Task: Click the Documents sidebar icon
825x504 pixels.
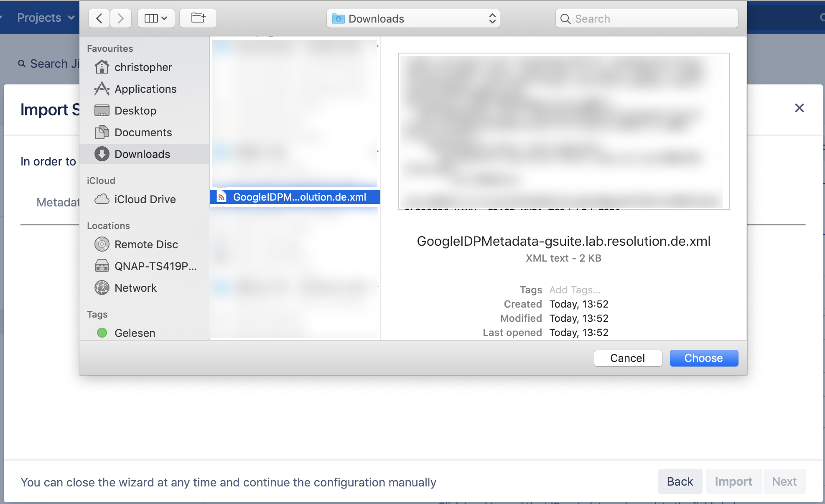Action: click(x=102, y=132)
